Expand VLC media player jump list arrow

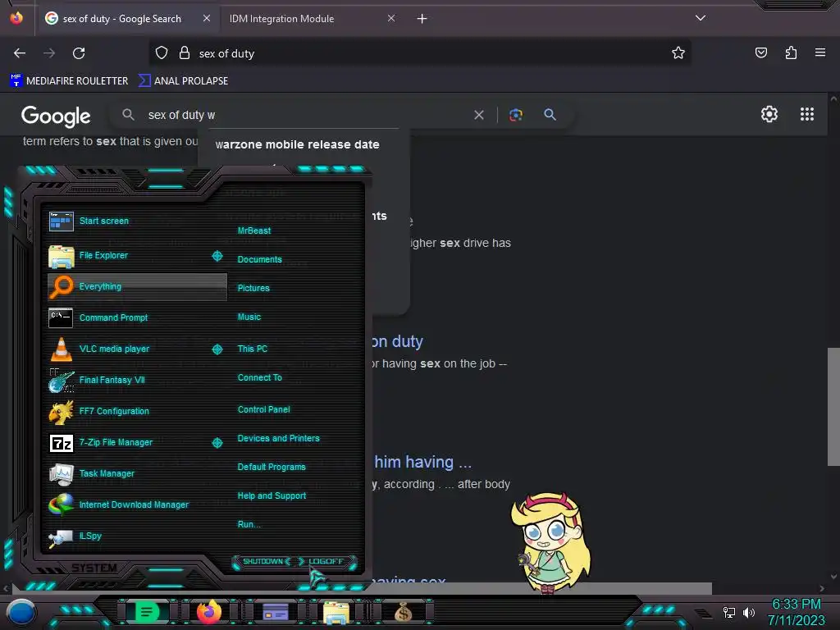pyautogui.click(x=217, y=349)
